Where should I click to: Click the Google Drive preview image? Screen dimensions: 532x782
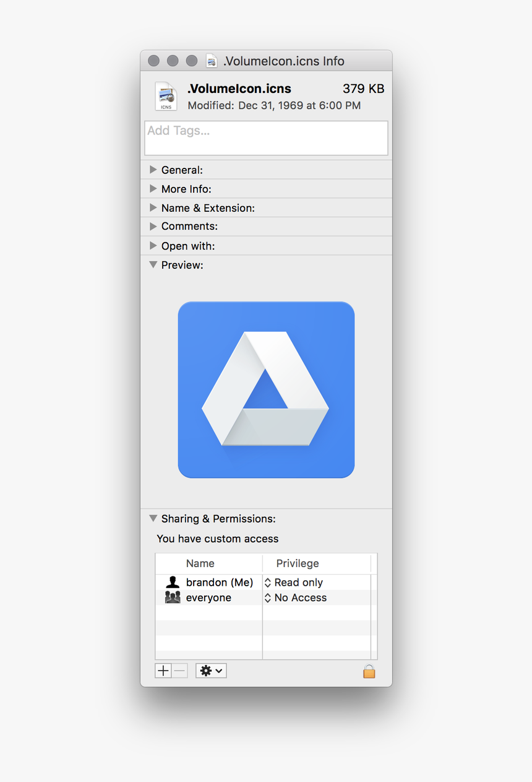tap(266, 390)
